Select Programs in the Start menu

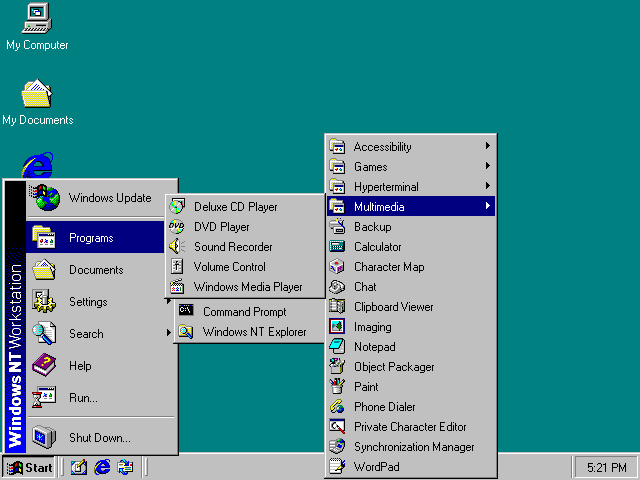pyautogui.click(x=96, y=238)
